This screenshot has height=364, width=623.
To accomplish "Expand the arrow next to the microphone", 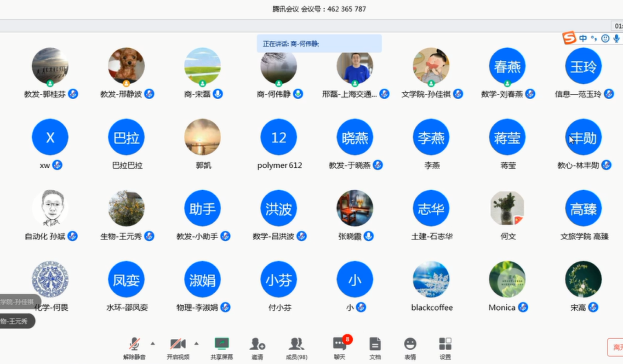I will click(x=153, y=343).
